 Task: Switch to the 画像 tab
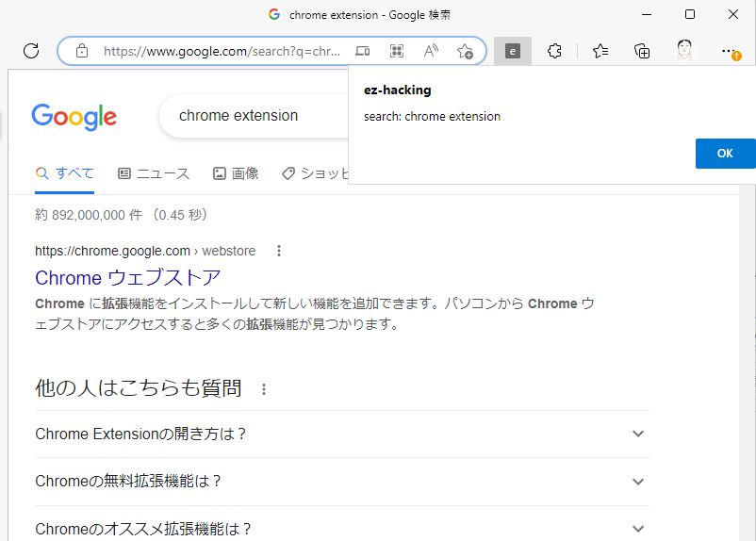[x=236, y=173]
